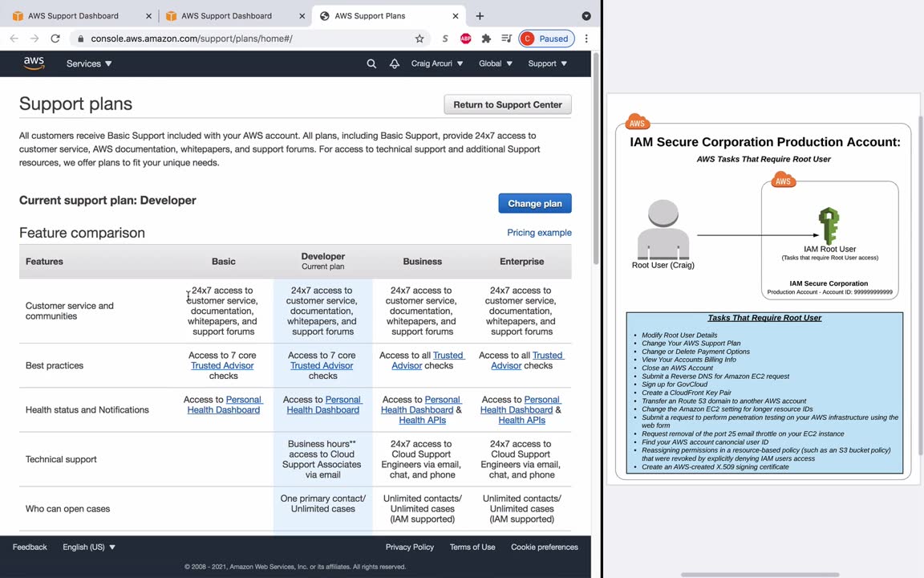Image resolution: width=924 pixels, height=578 pixels.
Task: Open the Privacy Policy footer link
Action: [410, 547]
